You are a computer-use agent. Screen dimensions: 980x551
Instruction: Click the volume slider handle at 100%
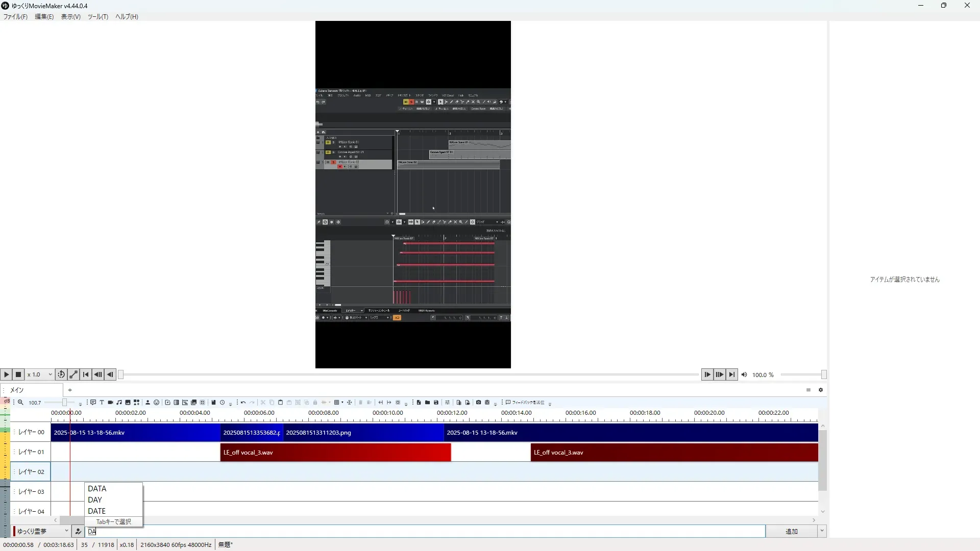[x=823, y=375]
